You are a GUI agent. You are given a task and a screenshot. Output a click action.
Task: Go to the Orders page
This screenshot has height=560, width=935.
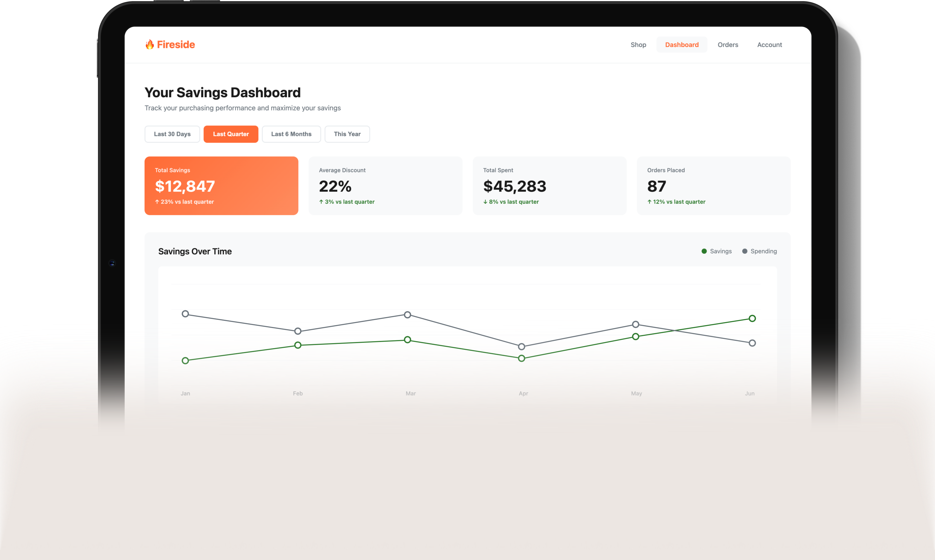click(728, 45)
